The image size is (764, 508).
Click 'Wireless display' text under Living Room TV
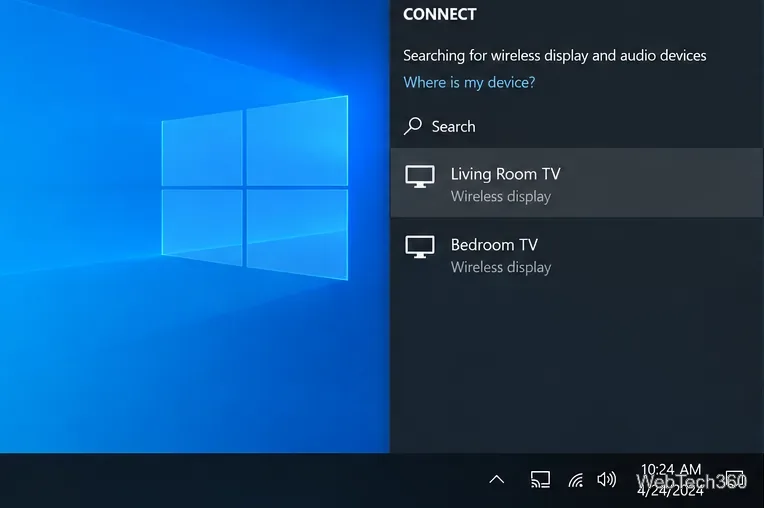coord(501,196)
